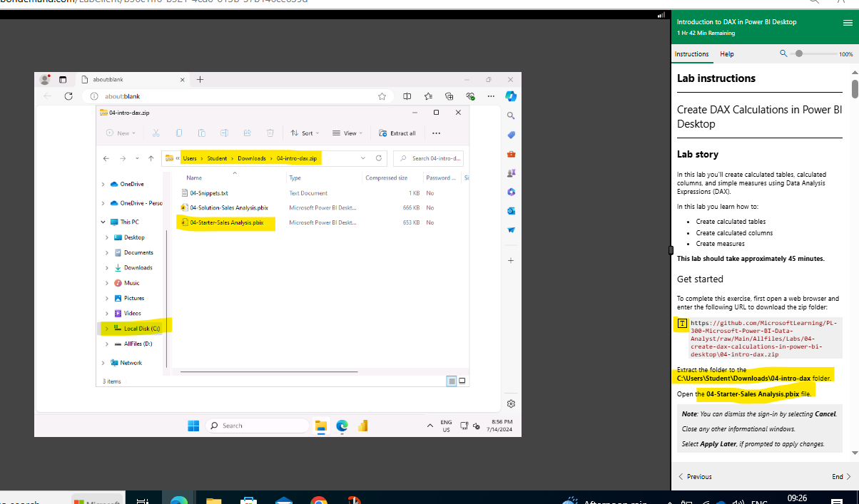Open the Edge Collections icon
859x504 pixels.
449,96
